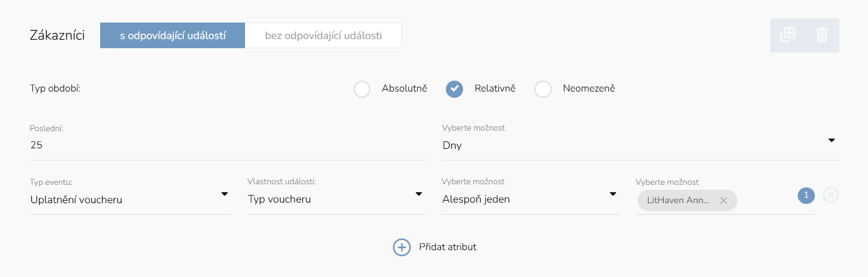Click the Zákazníci section heading

pos(57,35)
